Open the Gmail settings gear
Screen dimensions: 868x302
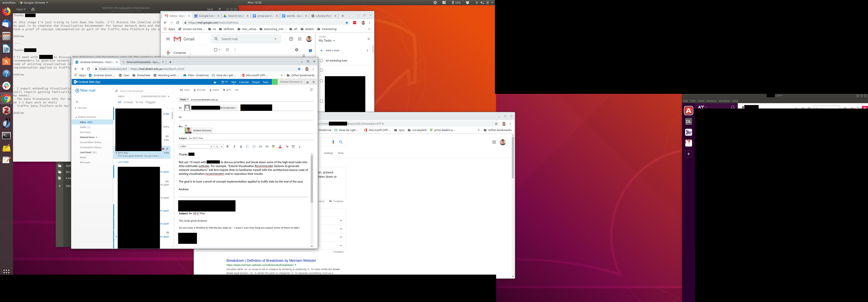pyautogui.click(x=296, y=50)
